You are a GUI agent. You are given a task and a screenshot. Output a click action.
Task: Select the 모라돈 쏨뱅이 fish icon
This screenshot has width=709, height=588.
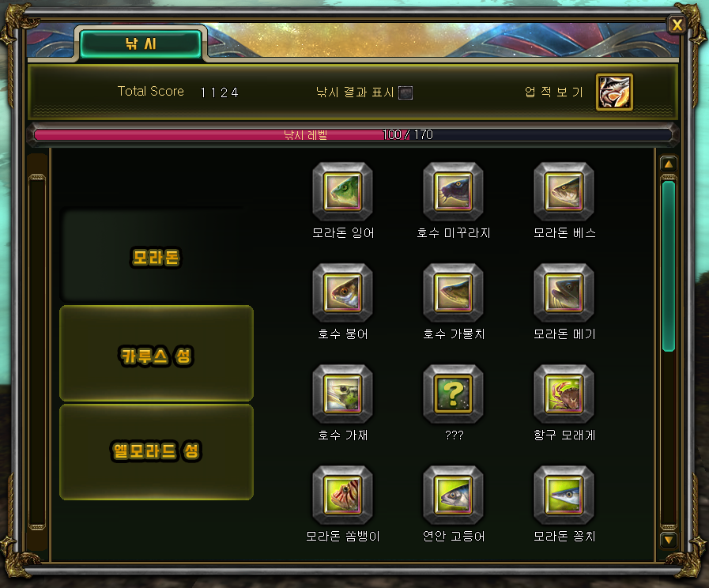tap(343, 496)
